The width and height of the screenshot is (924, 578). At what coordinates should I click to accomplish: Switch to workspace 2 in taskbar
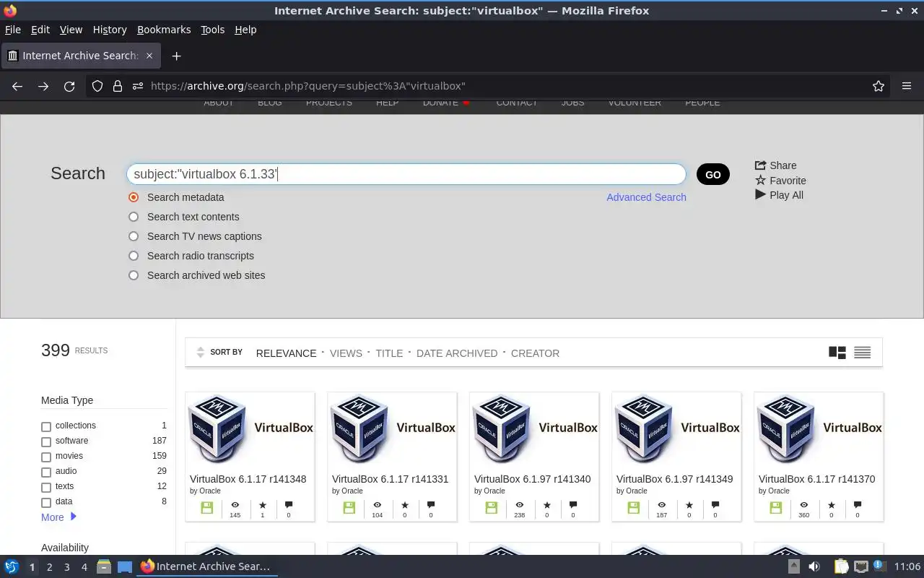pos(49,567)
